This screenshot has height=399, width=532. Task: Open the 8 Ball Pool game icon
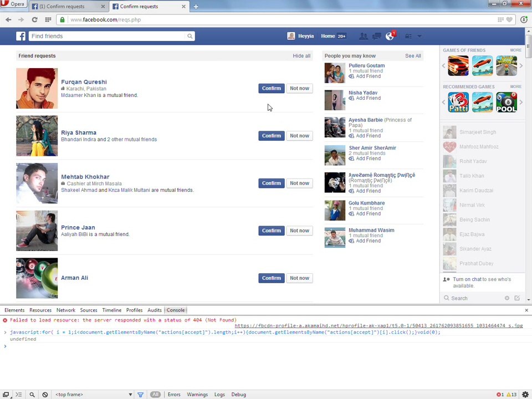(507, 102)
